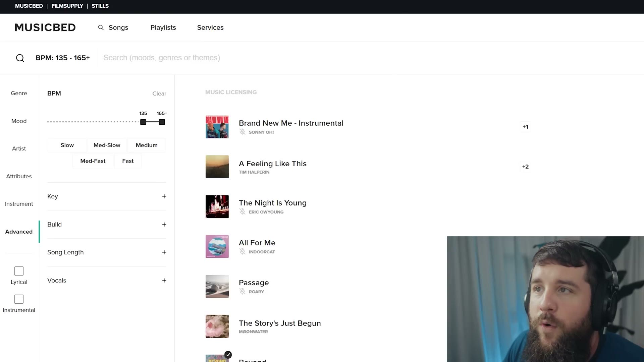
Task: Click the muted-mic icon next to ROARY
Action: 242,291
